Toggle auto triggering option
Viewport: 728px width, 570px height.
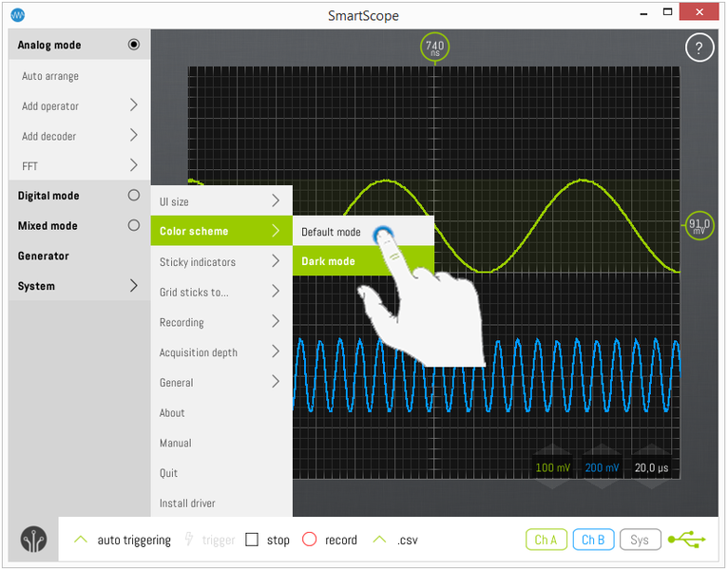pos(124,540)
